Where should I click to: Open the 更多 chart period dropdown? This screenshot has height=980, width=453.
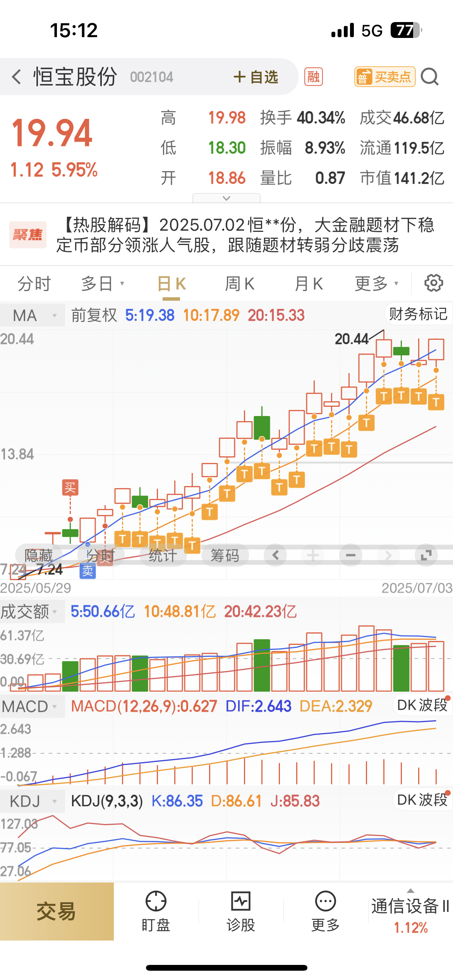(376, 284)
